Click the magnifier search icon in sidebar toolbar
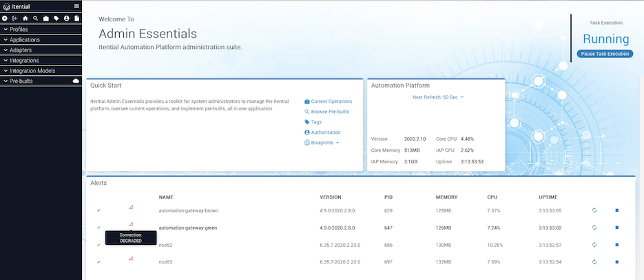The height and width of the screenshot is (280, 644). [x=36, y=19]
